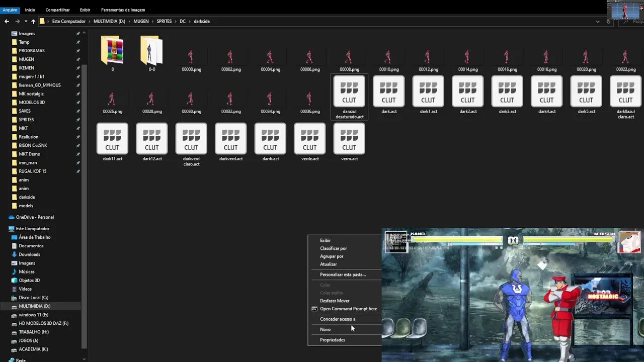Select the dark1.act CLUT file
The image size is (644, 362).
tap(428, 95)
